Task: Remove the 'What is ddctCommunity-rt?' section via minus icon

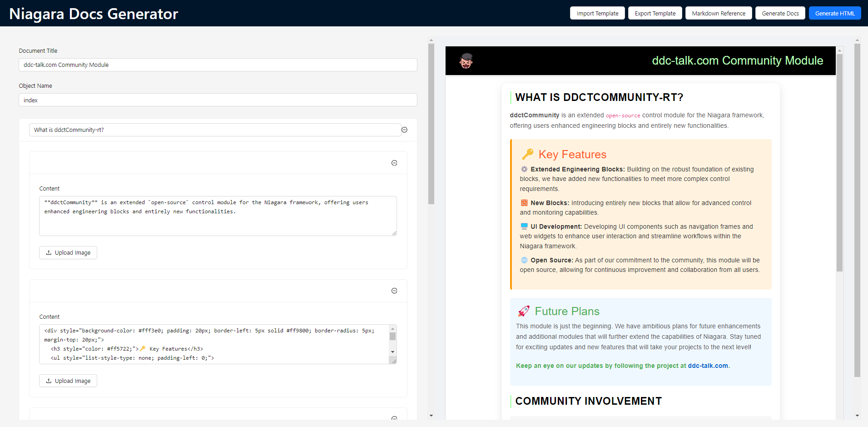Action: (404, 130)
